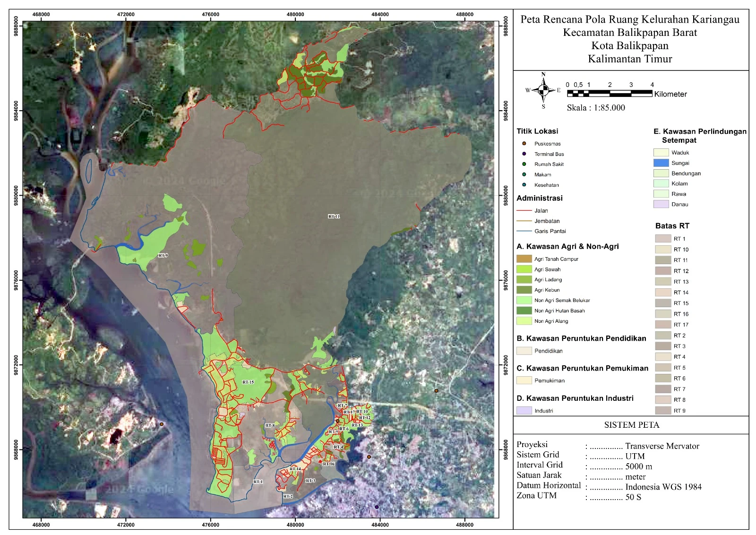
Task: Select the Agri Tanah Campur color swatch
Action: pyautogui.click(x=524, y=259)
